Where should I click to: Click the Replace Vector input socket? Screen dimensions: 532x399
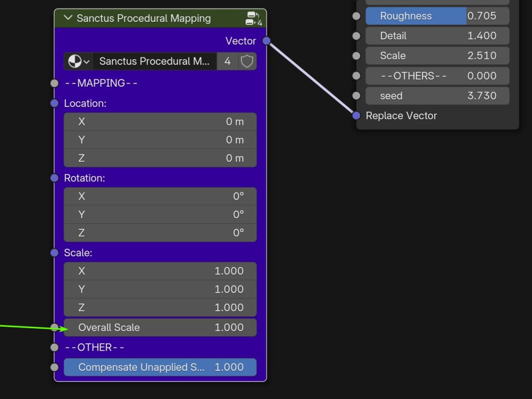pyautogui.click(x=355, y=115)
